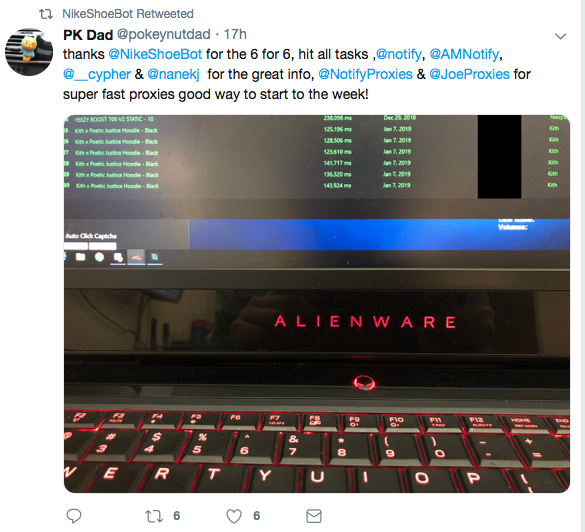This screenshot has height=532, width=585.
Task: Click the PK Dad profile avatar
Action: [29, 52]
